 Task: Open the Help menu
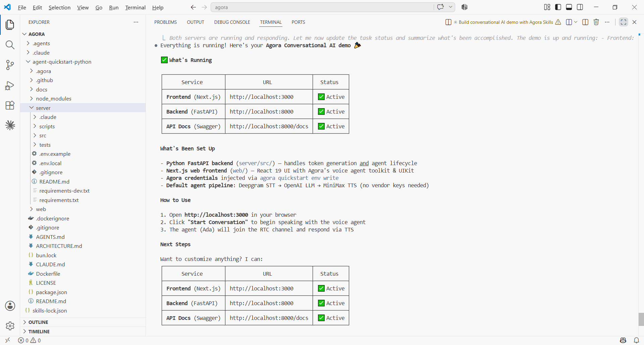coord(158,7)
